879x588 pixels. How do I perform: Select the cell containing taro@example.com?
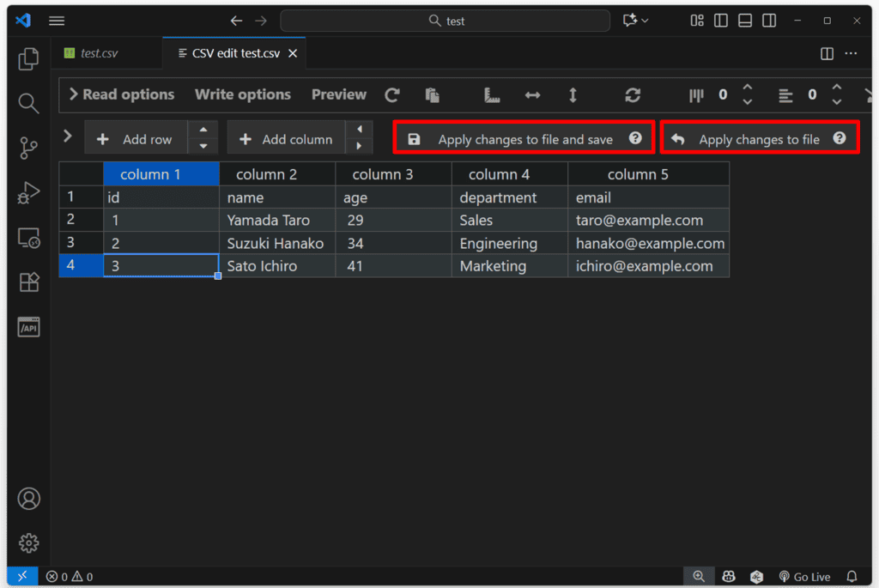640,221
